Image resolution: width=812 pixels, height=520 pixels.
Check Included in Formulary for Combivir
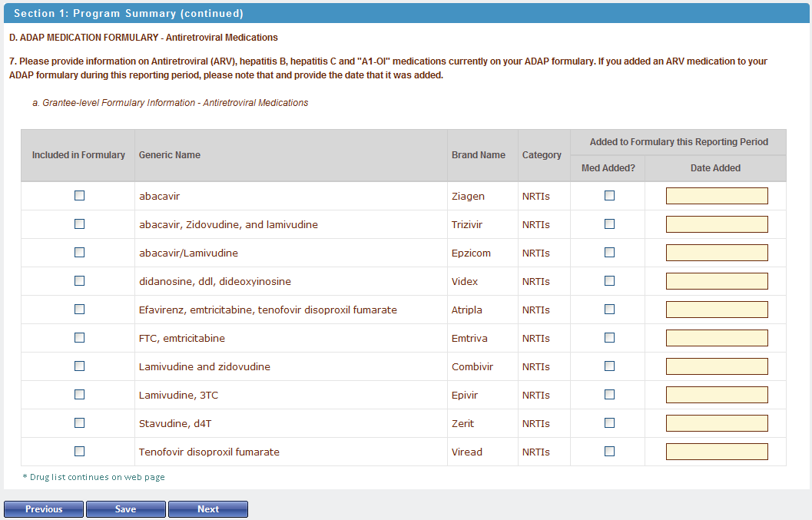click(79, 366)
